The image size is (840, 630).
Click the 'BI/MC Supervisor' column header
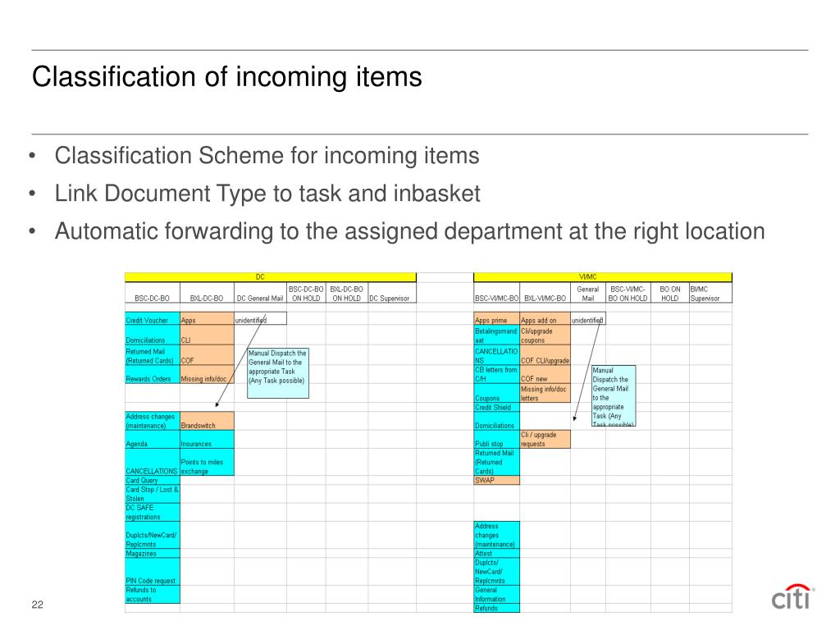coord(710,294)
